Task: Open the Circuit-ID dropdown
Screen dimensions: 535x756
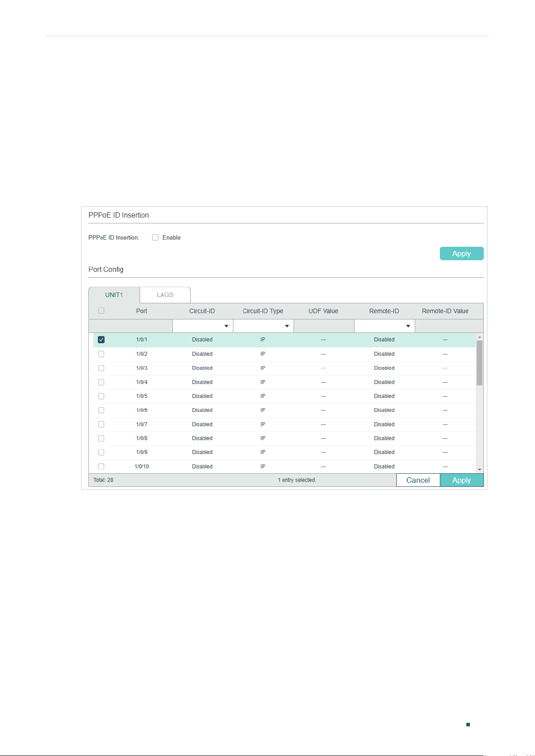Action: tap(203, 326)
